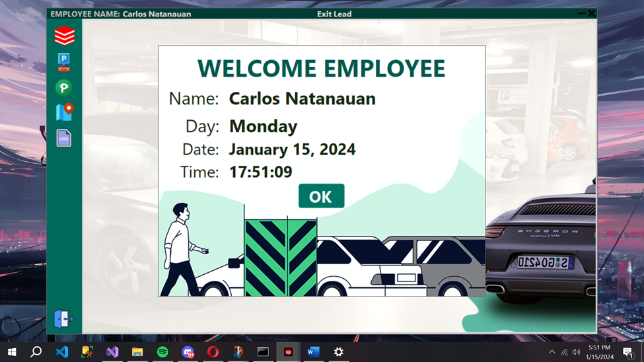Click the date January 15, 2024
This screenshot has width=644, height=362.
292,149
